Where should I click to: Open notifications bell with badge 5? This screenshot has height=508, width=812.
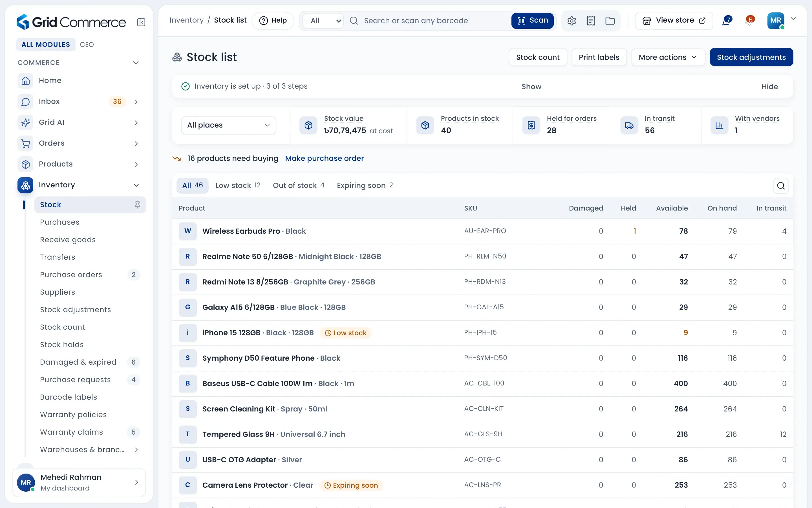[x=750, y=21]
